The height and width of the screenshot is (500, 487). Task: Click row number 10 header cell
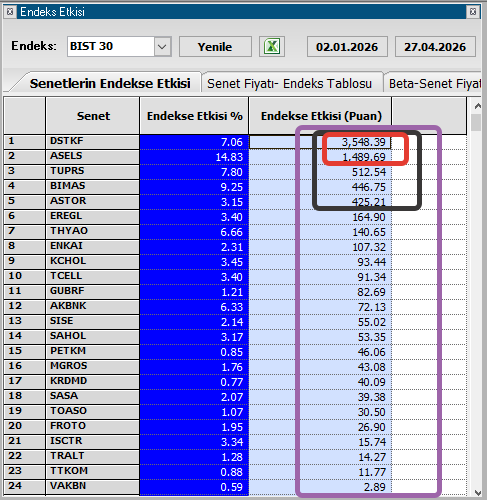pyautogui.click(x=24, y=277)
